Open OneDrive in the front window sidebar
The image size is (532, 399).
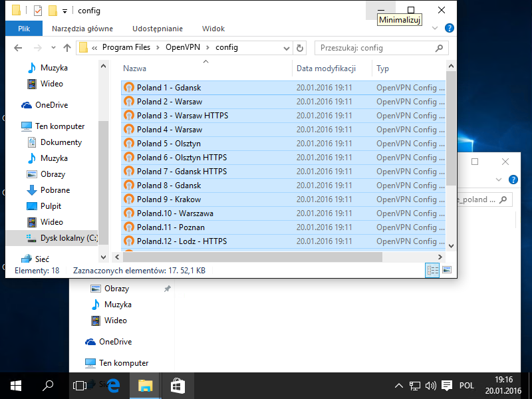tap(52, 105)
